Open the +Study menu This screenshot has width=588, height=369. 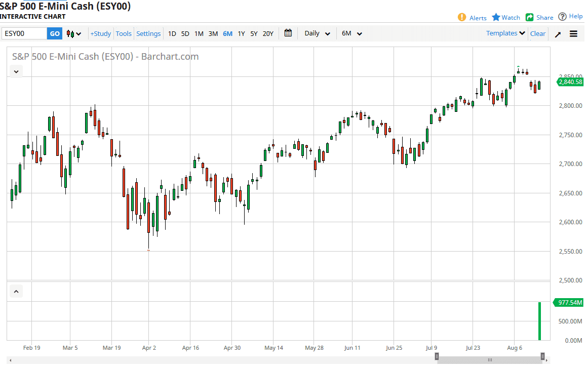coord(101,34)
